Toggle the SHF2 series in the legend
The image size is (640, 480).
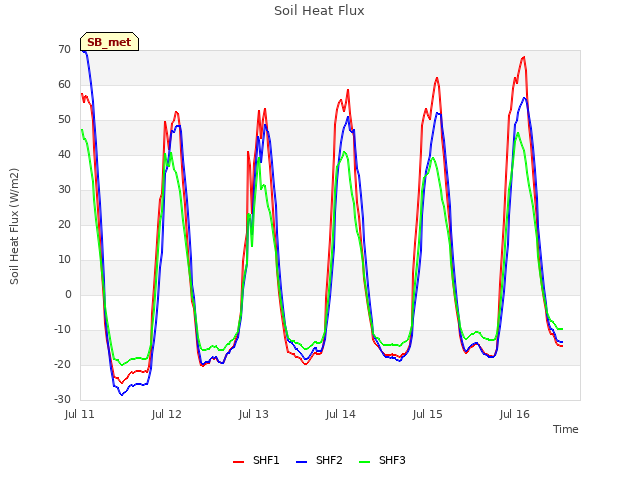click(x=319, y=460)
